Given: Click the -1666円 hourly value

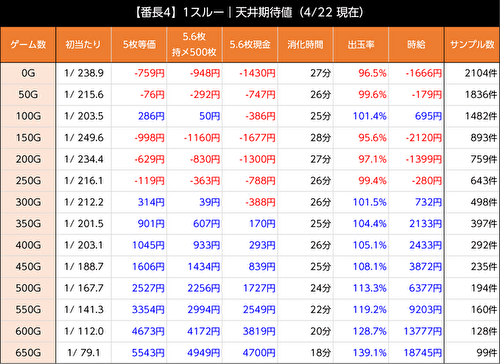Looking at the screenshot, I should click(424, 73).
